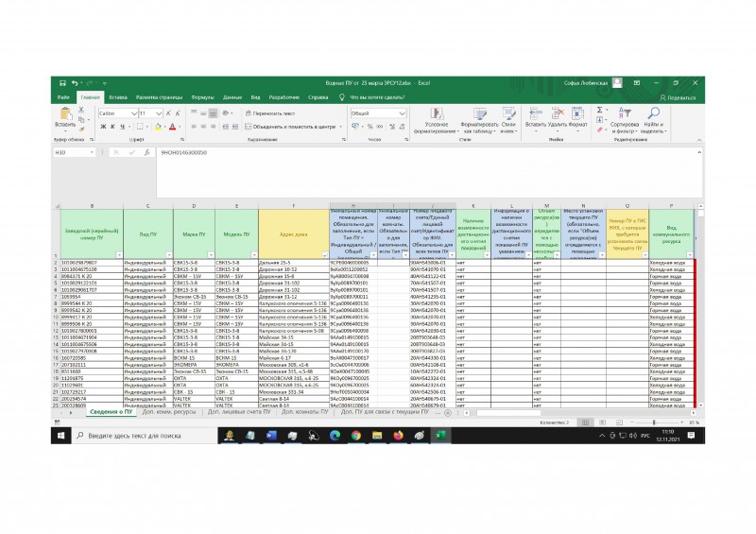The width and height of the screenshot is (756, 534).
Task: Expand the Name Box dropdown arrow
Action: point(92,152)
